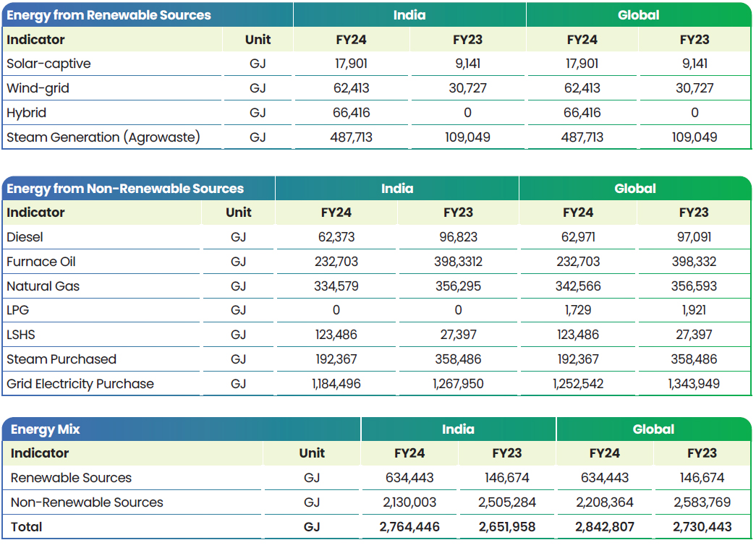Click the Total value 2,730,443
Viewport: 756px width, 553px height.
702,526
